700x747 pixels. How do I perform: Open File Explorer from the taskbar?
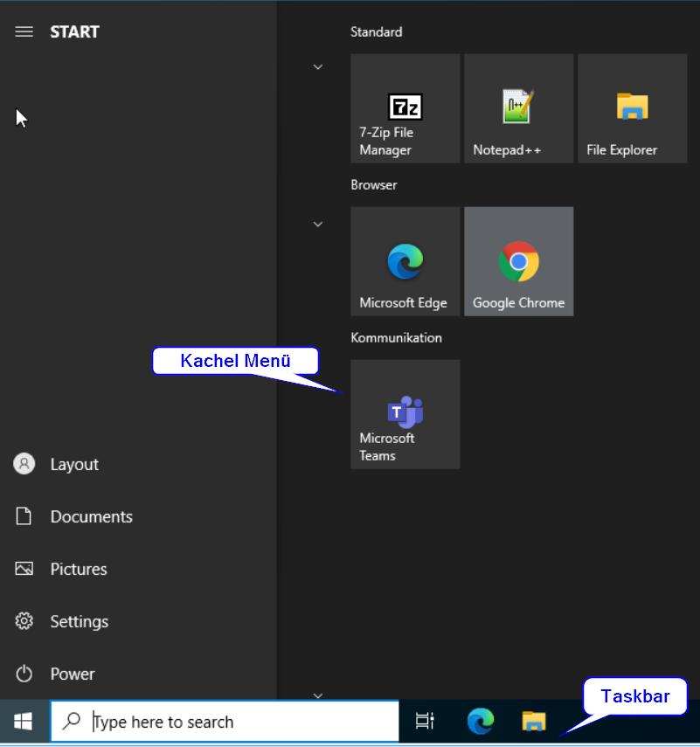(534, 722)
